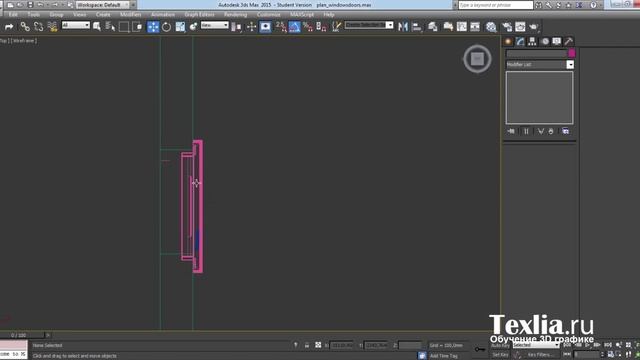
Task: Activate the Select and Scale tool
Action: click(180, 27)
